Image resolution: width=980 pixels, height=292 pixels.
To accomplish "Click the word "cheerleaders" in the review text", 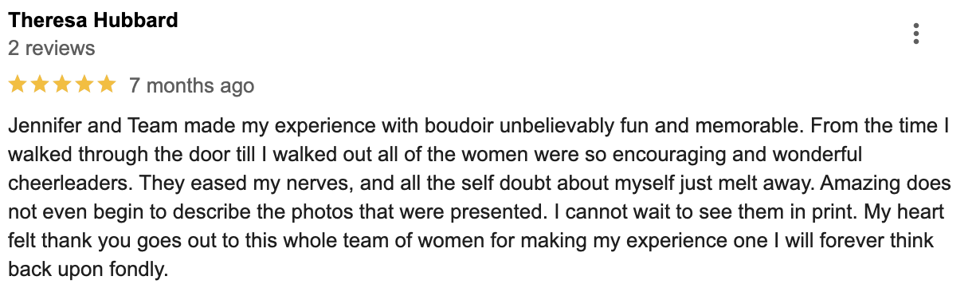I will point(60,183).
